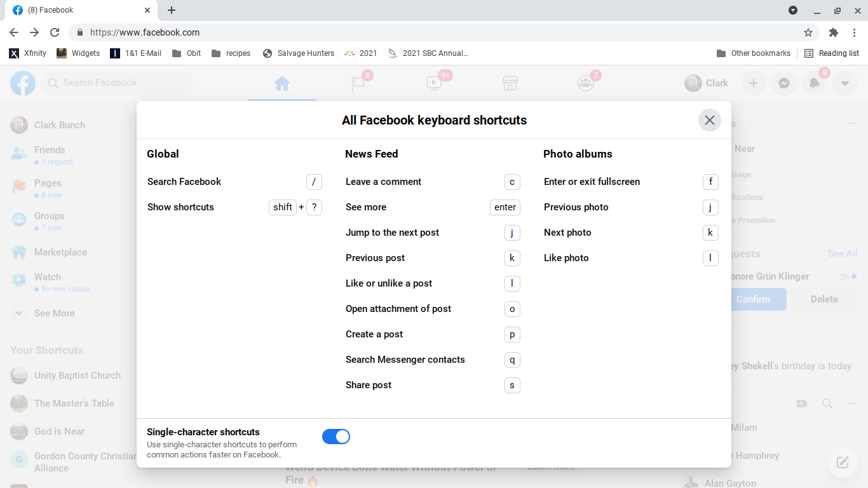The image size is (868, 488).
Task: Confirm the friend request
Action: point(753,299)
